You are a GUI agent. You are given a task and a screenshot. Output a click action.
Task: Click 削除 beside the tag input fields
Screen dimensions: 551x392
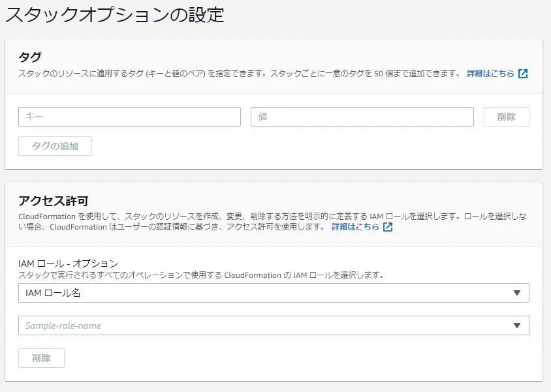click(x=506, y=116)
